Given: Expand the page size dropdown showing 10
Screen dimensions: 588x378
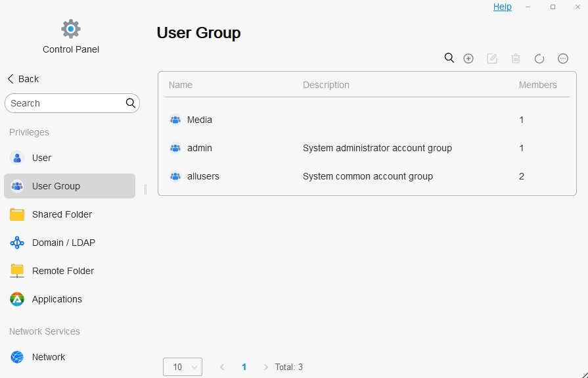Looking at the screenshot, I should (x=183, y=367).
